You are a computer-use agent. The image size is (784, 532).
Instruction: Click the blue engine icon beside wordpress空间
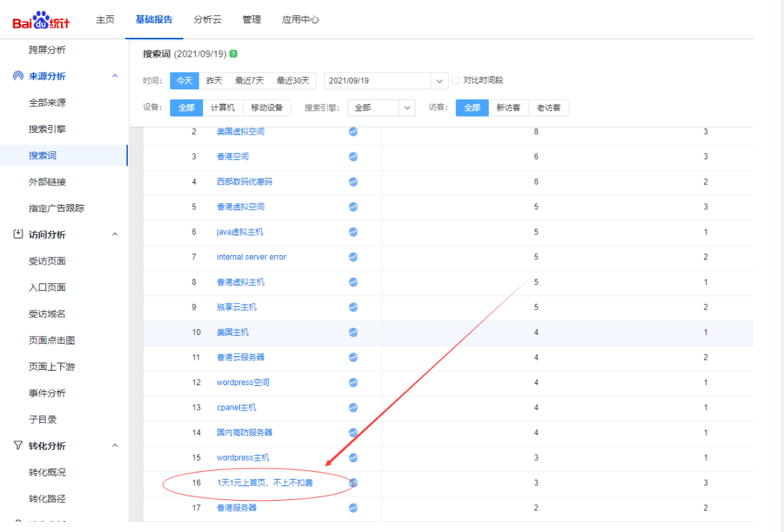click(x=353, y=382)
